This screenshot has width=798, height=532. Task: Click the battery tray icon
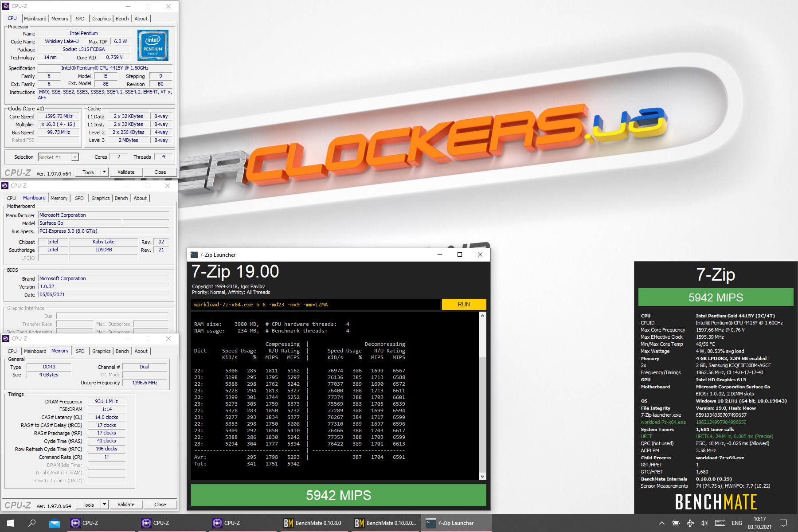click(676, 523)
